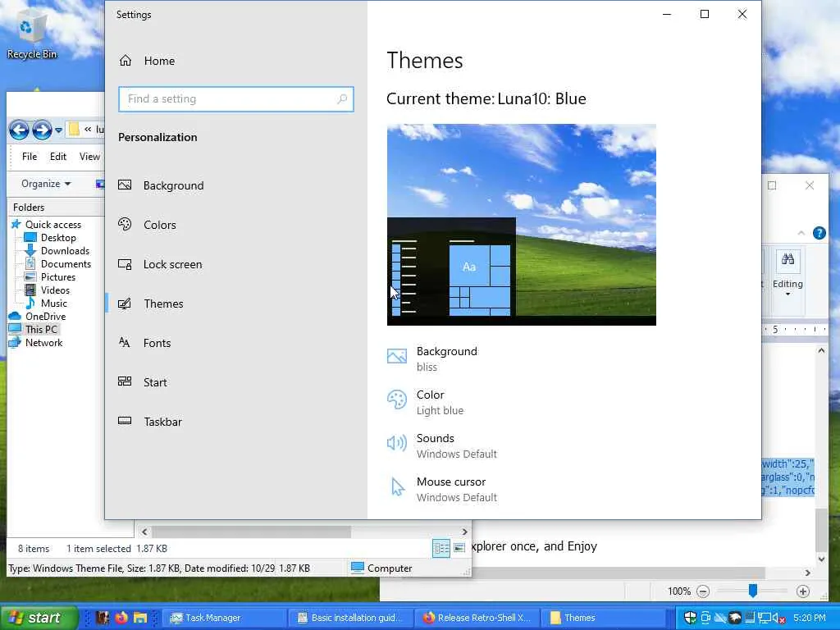Image resolution: width=840 pixels, height=630 pixels.
Task: Click the Colors palette icon in sidebar
Action: (x=125, y=224)
